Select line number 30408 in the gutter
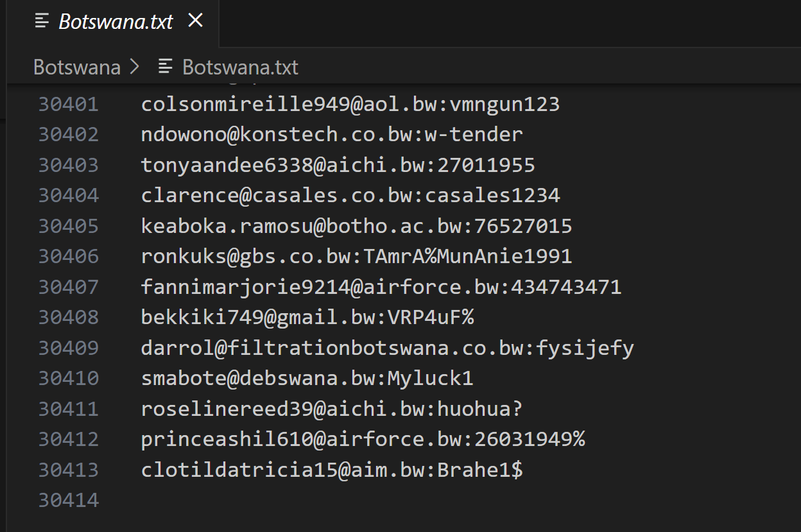This screenshot has width=801, height=532. tap(69, 317)
